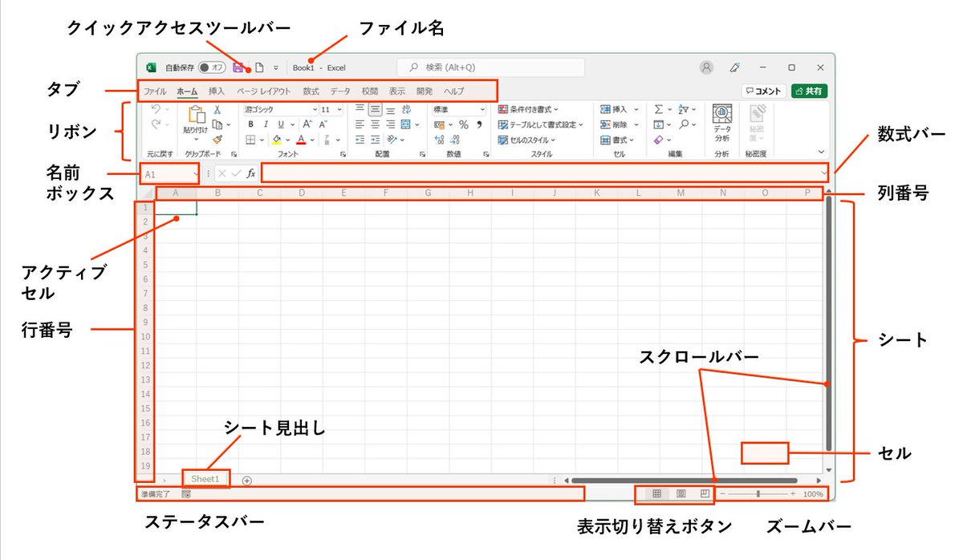Toggle the 自動保存 autosave switch
The height and width of the screenshot is (560, 963).
pos(212,68)
